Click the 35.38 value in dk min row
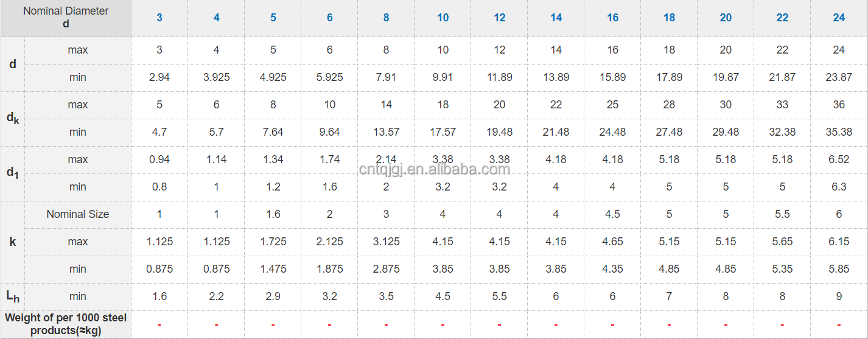Screen dimensions: 868x339 tap(839, 132)
